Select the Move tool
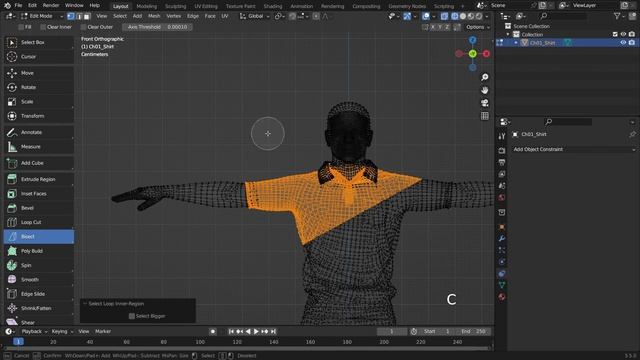Image resolution: width=640 pixels, height=360 pixels. (39, 73)
